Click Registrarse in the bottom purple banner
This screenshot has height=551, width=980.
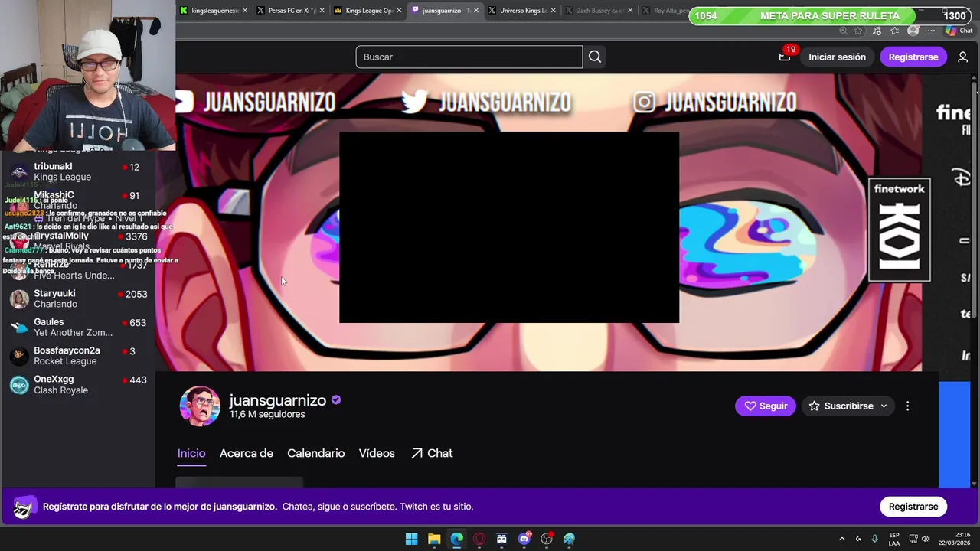(913, 507)
